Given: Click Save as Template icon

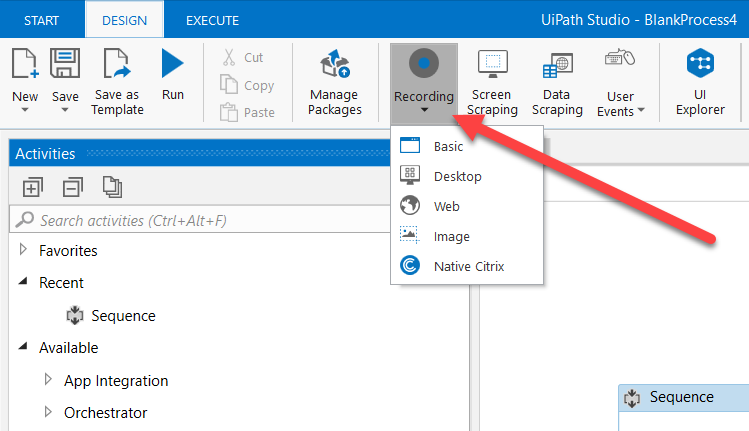Looking at the screenshot, I should pos(117,65).
